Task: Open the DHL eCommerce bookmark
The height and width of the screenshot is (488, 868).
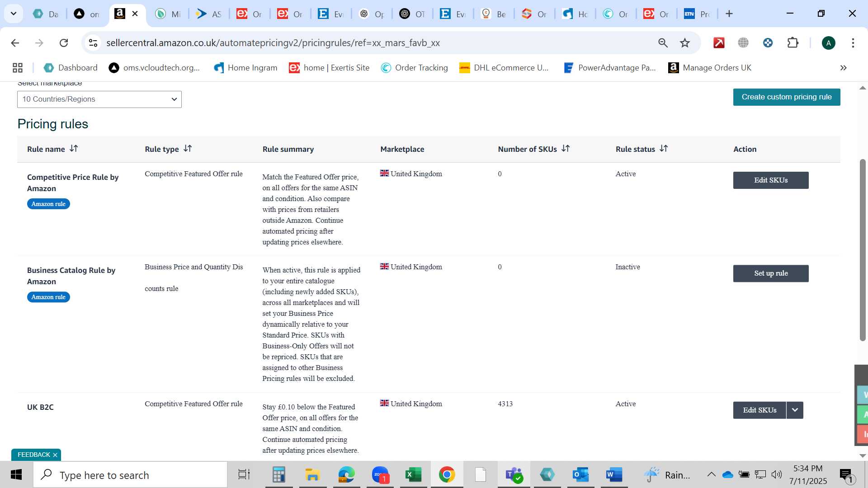Action: pyautogui.click(x=504, y=68)
